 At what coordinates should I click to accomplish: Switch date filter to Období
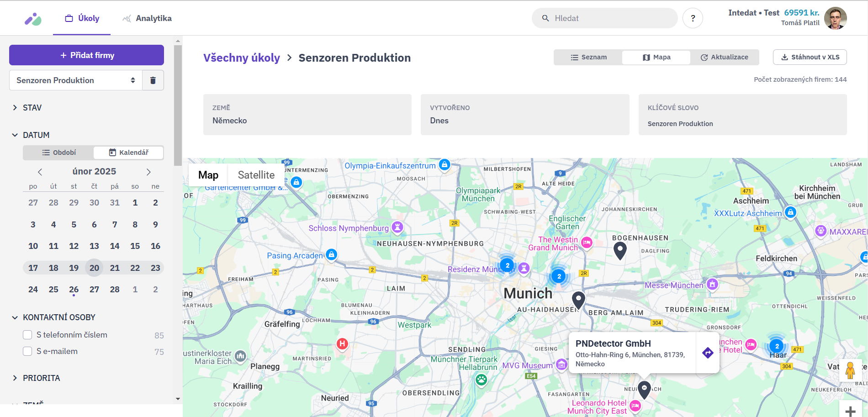(59, 153)
